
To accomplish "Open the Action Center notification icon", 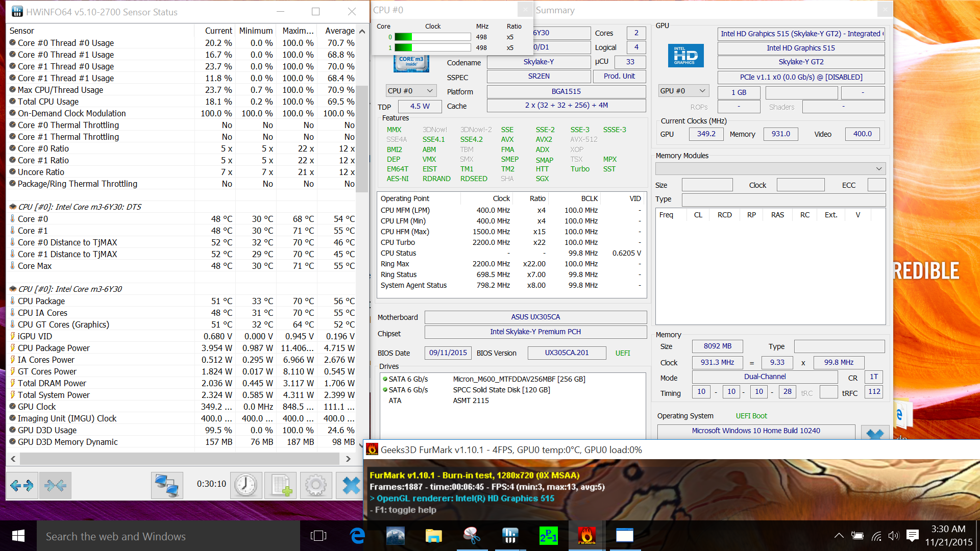I will coord(912,536).
